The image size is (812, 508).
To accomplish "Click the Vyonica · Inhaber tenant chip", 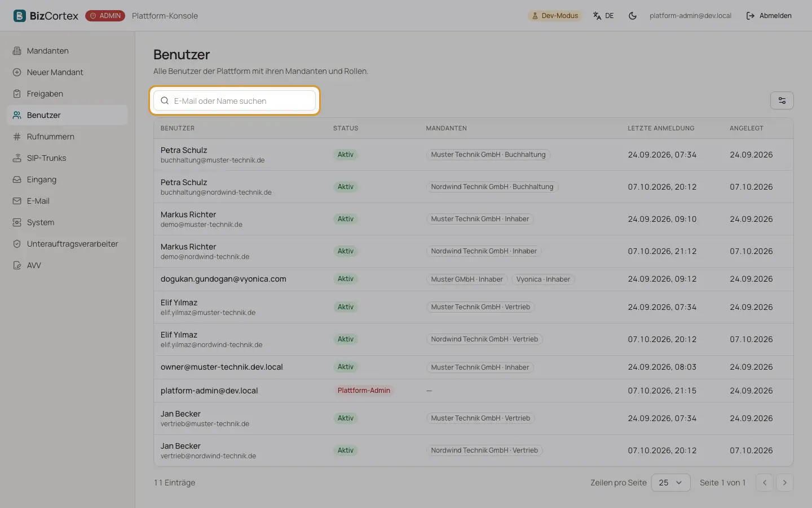I will pos(543,279).
